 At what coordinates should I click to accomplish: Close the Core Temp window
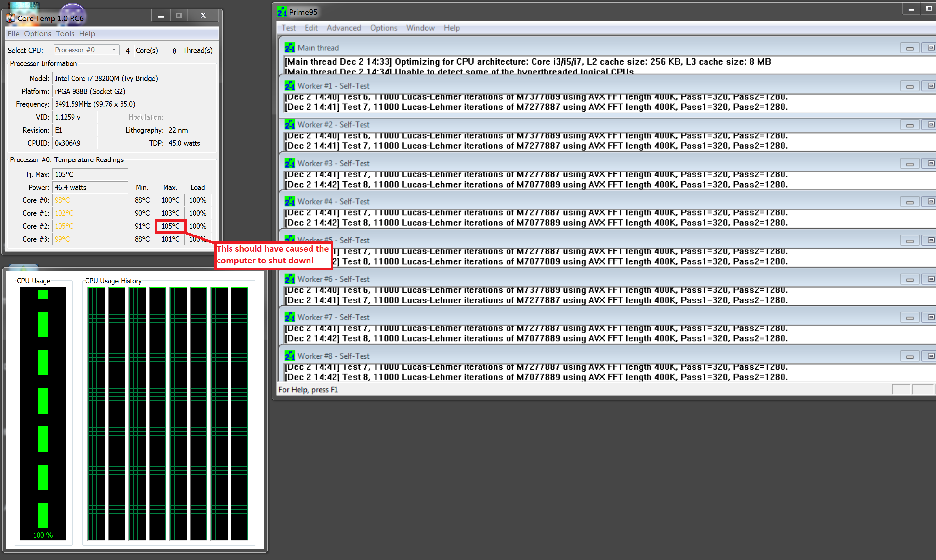(x=203, y=16)
